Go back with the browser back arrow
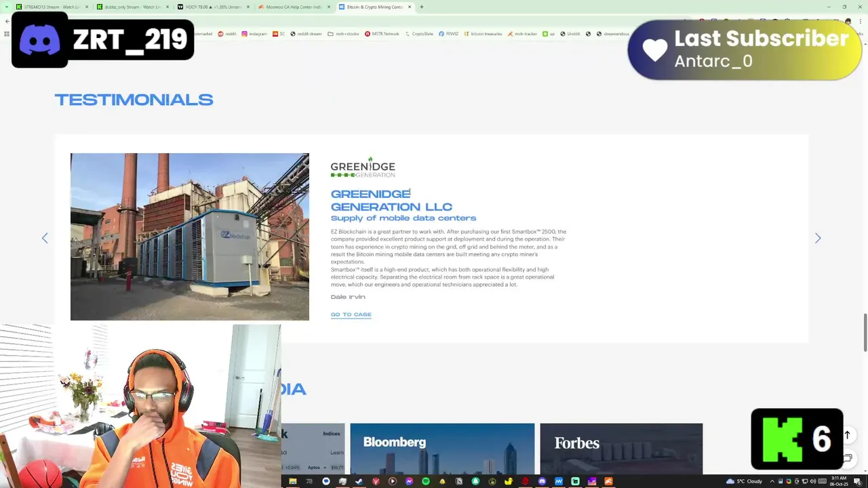The width and height of the screenshot is (868, 488). pos(6,21)
